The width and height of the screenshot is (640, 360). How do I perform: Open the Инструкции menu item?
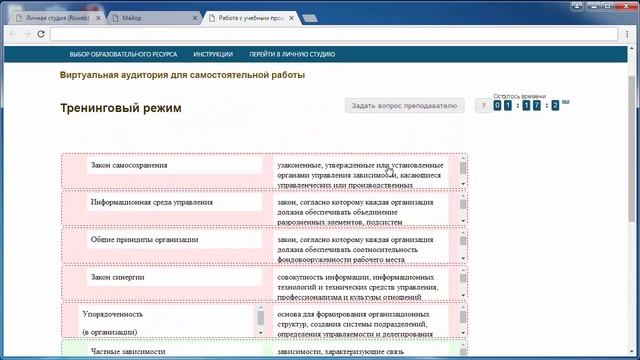213,54
